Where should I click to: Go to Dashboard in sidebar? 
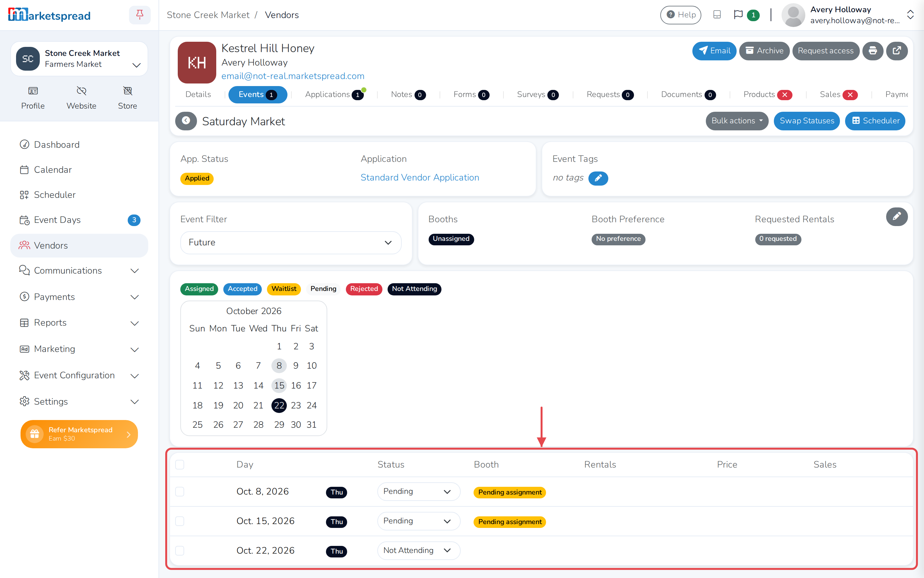(79, 144)
